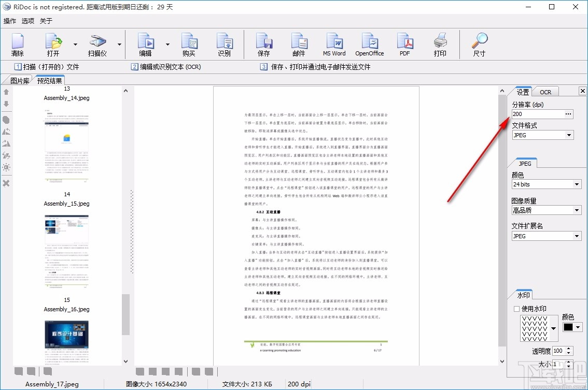Screen dimensions: 588x390
Task: Switch to the 图片库 tab
Action: tap(20, 81)
